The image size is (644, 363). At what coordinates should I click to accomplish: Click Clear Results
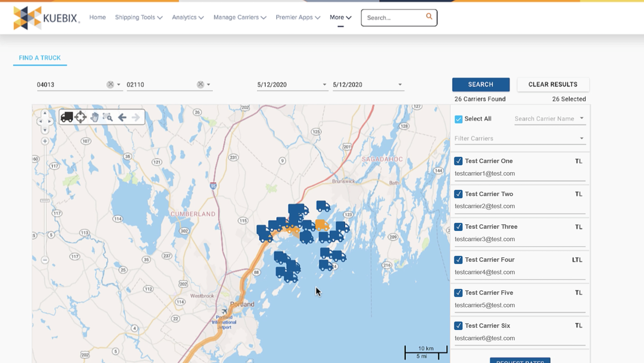[553, 84]
